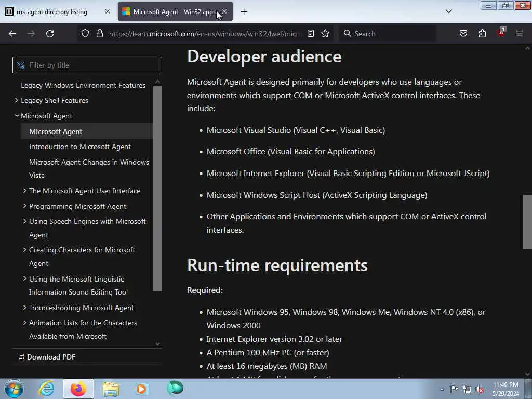This screenshot has width=532, height=399.
Task: Launch Internet Explorer from the taskbar
Action: (46, 389)
